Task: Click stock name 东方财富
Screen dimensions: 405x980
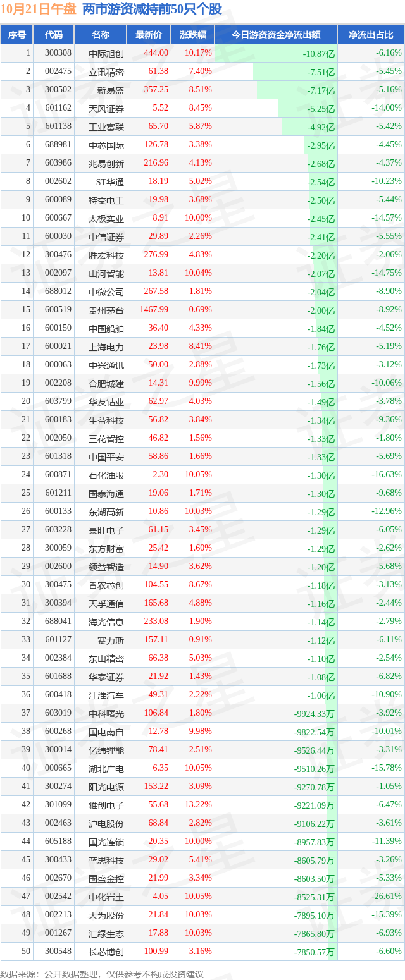Action: pyautogui.click(x=106, y=548)
